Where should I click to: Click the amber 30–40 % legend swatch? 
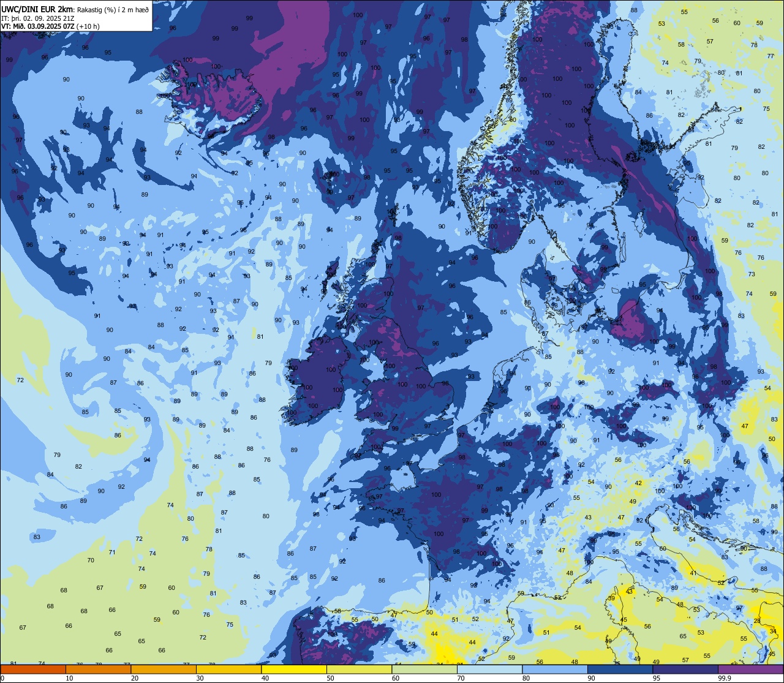228,669
